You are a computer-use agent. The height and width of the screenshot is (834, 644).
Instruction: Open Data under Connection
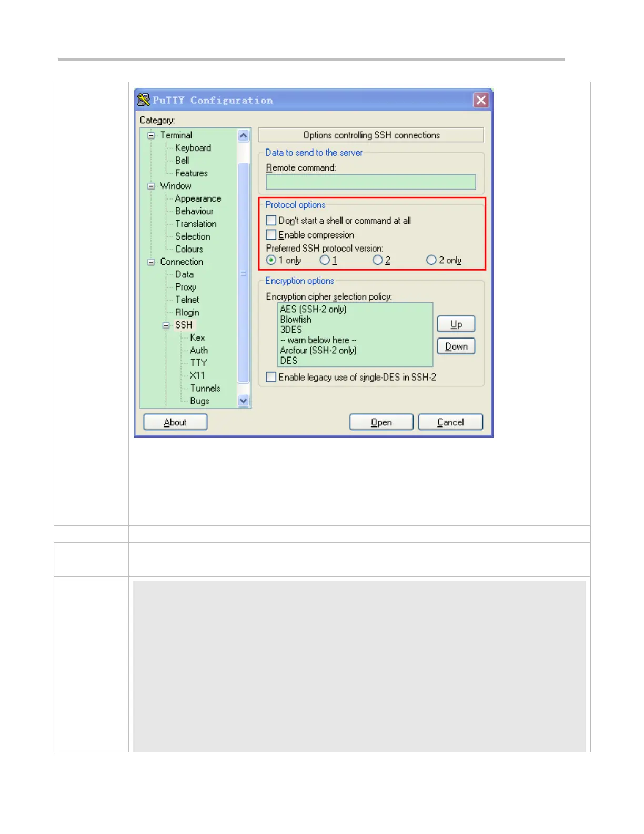[x=184, y=274]
